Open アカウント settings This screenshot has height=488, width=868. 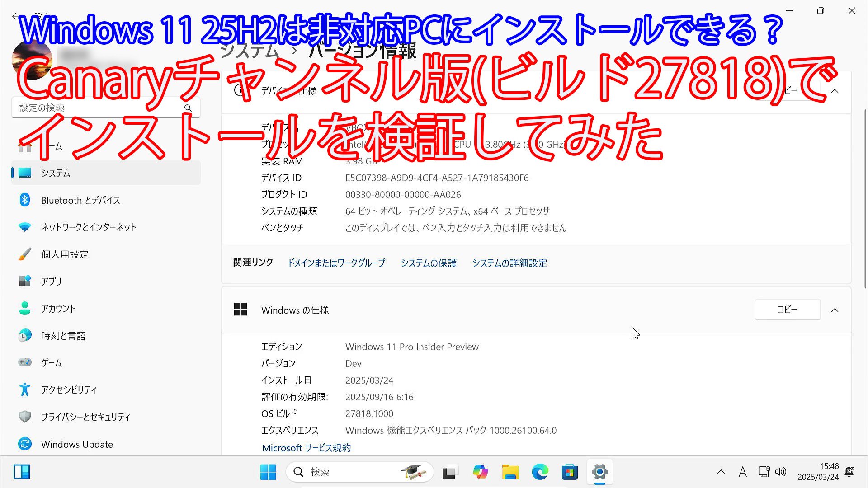pyautogui.click(x=106, y=309)
